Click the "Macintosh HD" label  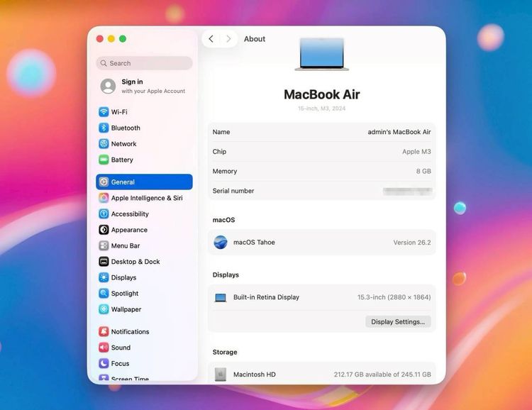(x=255, y=375)
